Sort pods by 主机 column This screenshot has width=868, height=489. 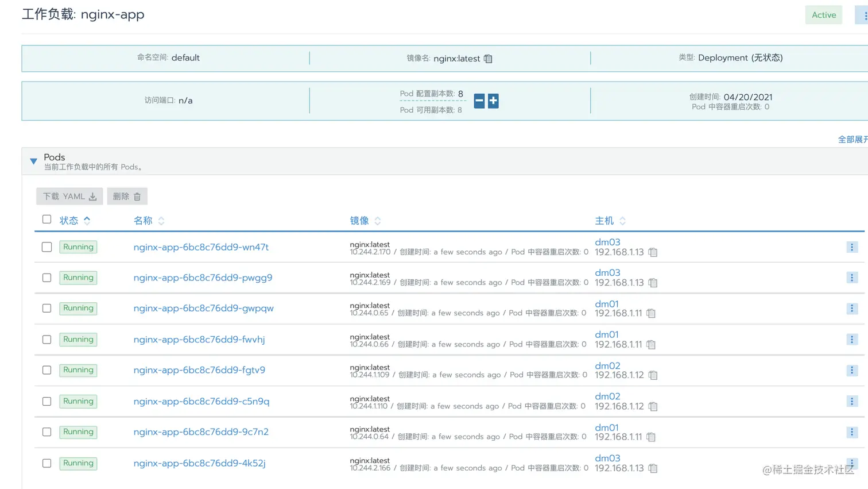pos(610,221)
